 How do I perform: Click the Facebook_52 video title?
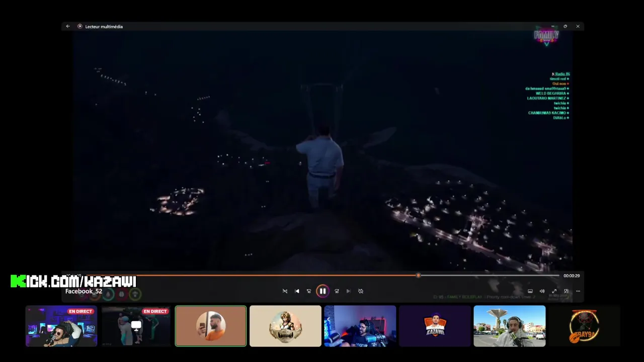coord(84,291)
